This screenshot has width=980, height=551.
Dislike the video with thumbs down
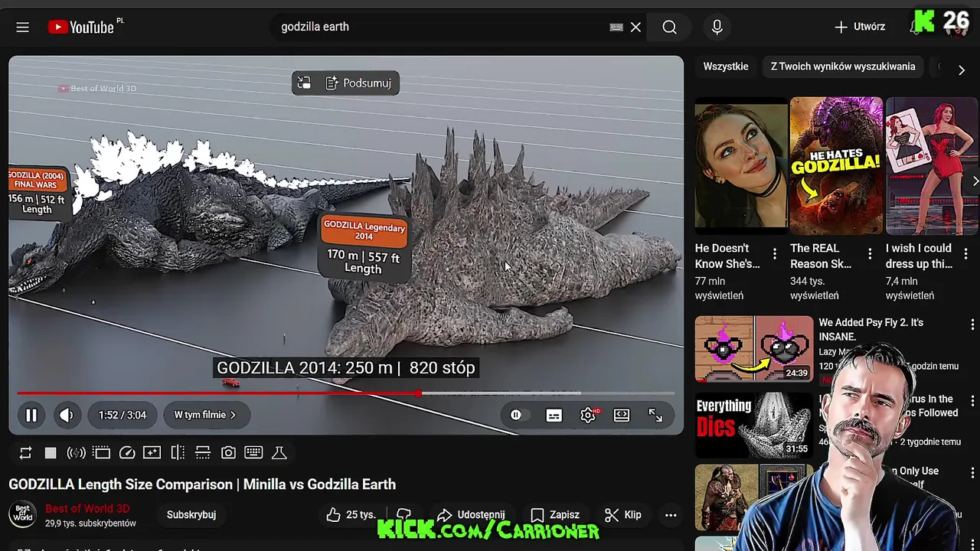click(404, 515)
